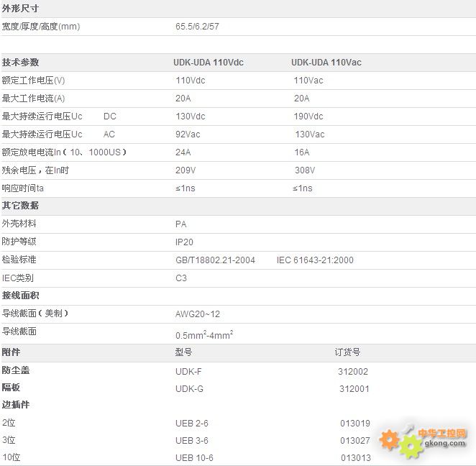Select the UDK-UDA 110Vac column header
Viewport: 476px width, 466px height.
click(x=326, y=63)
